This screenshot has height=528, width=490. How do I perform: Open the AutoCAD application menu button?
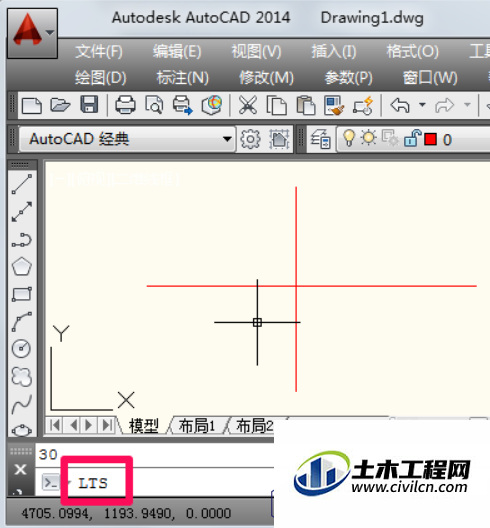tap(32, 33)
